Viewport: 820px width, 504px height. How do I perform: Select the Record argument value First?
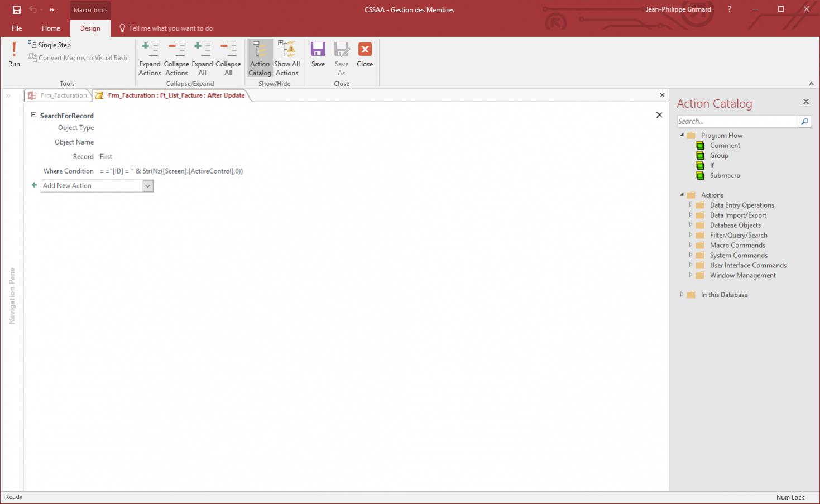[106, 157]
